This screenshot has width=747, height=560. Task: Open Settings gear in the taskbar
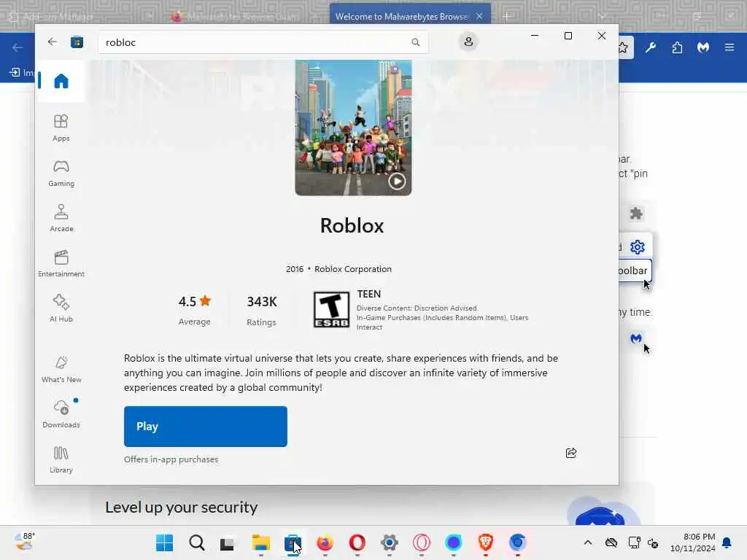pos(390,542)
